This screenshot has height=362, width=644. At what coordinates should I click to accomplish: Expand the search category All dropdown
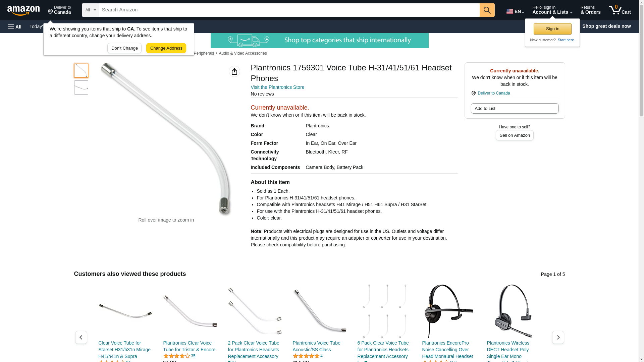click(91, 10)
